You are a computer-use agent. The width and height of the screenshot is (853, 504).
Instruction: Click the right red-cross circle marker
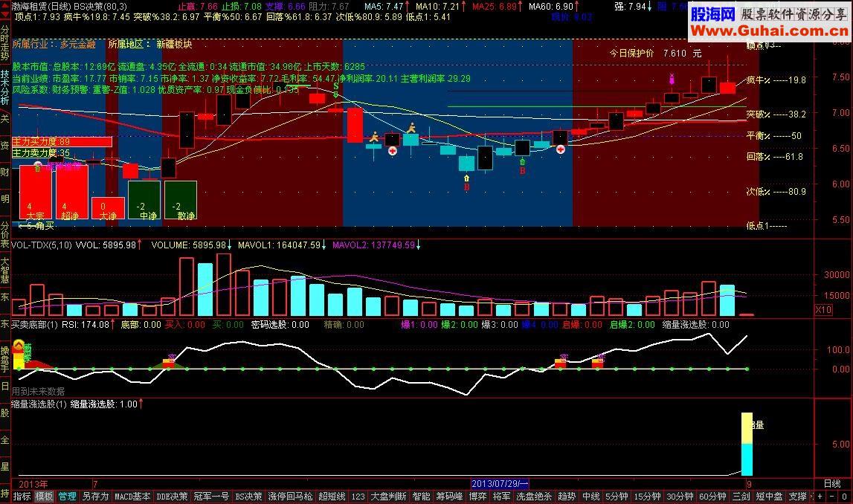560,149
